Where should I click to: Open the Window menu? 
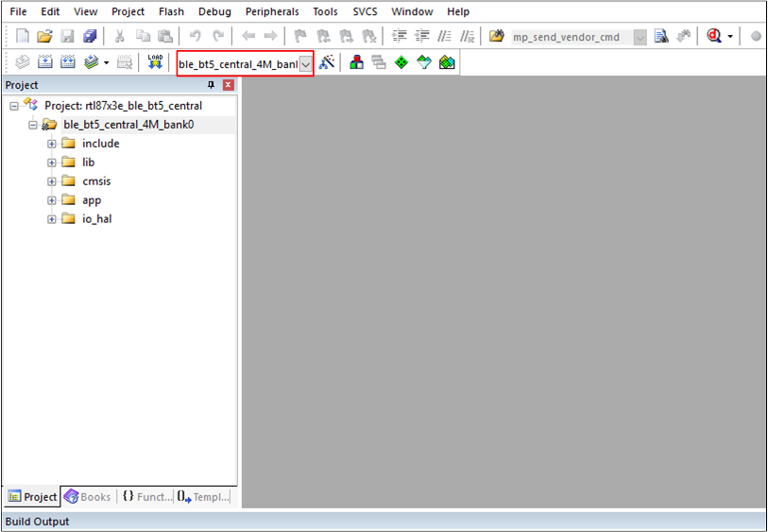412,11
